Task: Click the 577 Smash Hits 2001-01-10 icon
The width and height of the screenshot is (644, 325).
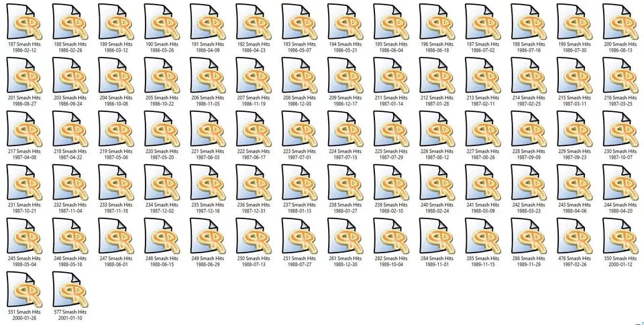Action: 70,289
